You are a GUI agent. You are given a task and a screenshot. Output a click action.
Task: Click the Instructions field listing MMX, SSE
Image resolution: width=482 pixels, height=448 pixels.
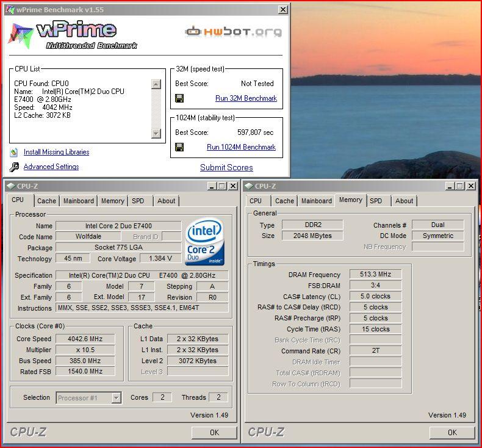pyautogui.click(x=142, y=308)
